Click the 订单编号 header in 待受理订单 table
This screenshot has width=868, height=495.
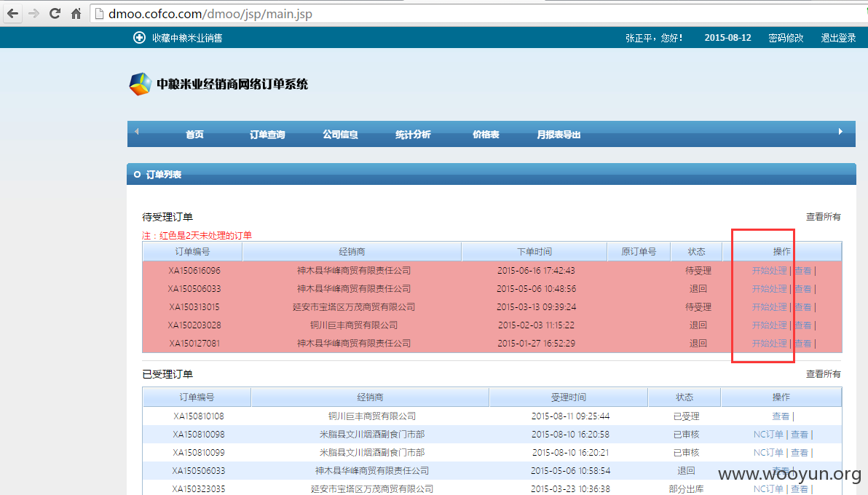point(193,251)
